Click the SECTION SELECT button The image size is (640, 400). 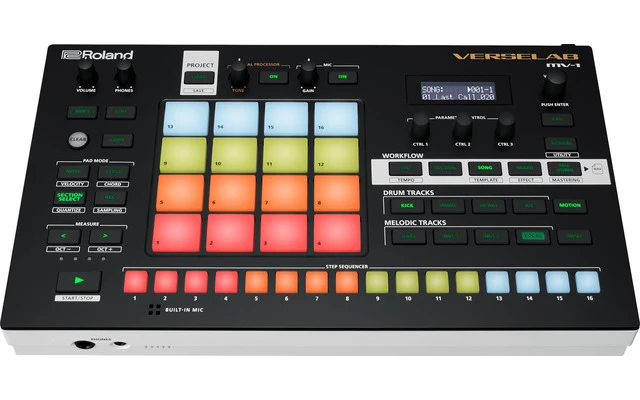click(x=70, y=197)
